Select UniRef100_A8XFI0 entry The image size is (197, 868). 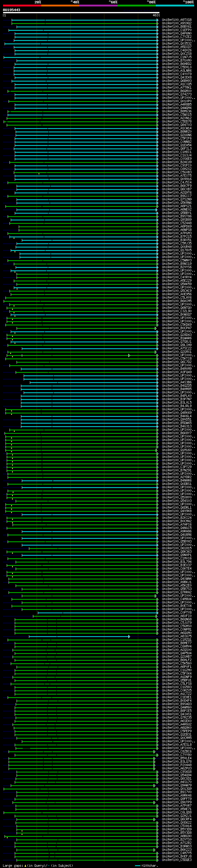point(176,616)
